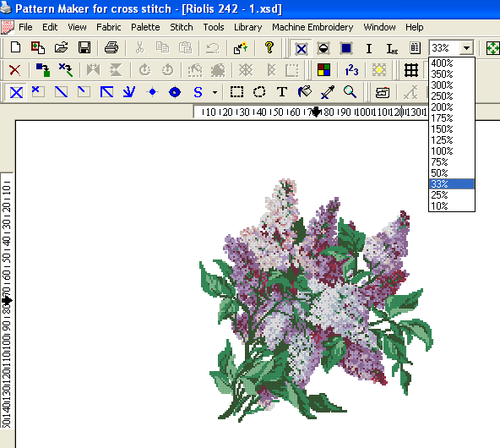500x448 pixels.
Task: Click the horizontal ruler at mark 50
Action: click(x=277, y=112)
